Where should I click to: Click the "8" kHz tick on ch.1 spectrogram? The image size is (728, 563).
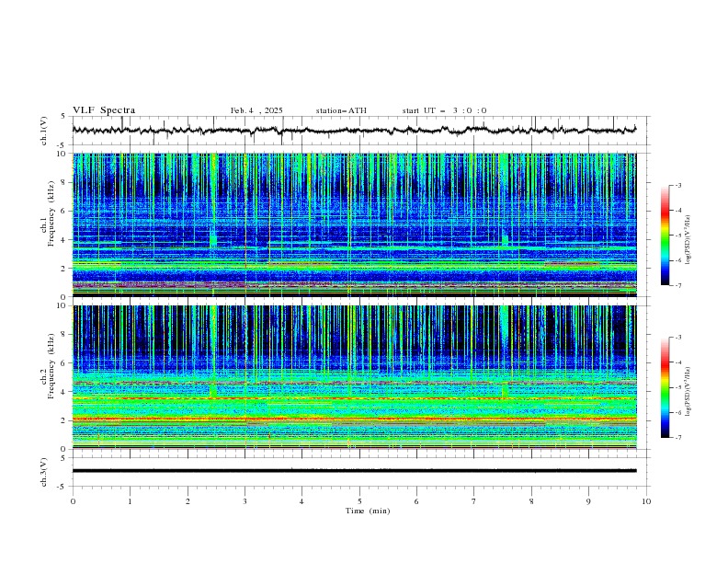pos(64,182)
